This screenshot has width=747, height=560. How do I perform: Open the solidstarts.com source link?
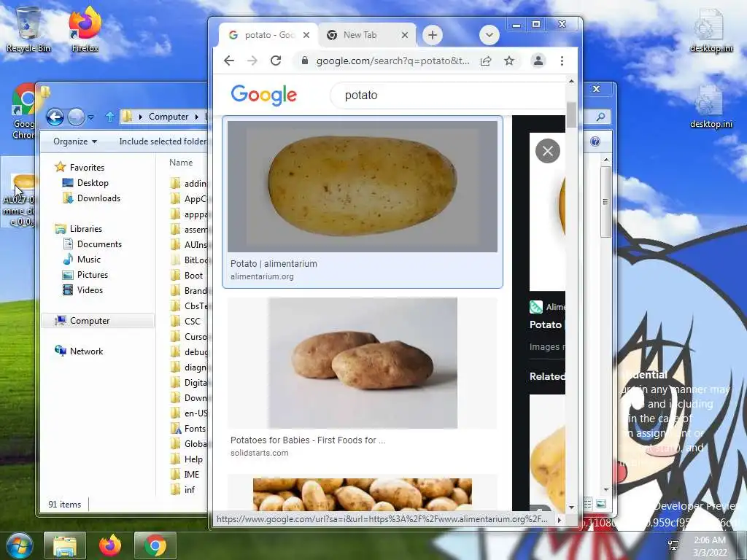click(x=259, y=453)
